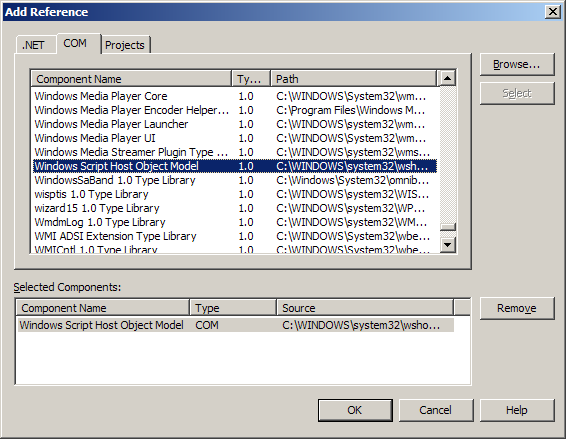Select Windows Media Streamer Plugin Type row
Image resolution: width=566 pixels, height=439 pixels.
coord(235,152)
